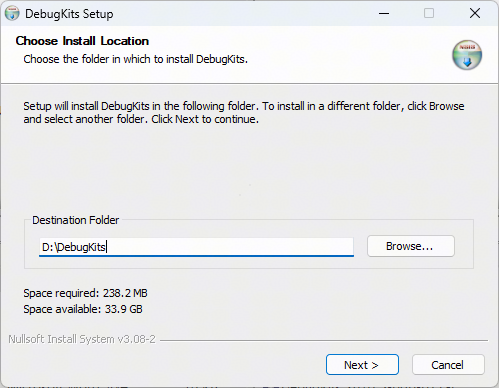Click the 'DebugKits Setup' window title text
The image size is (499, 388).
69,14
